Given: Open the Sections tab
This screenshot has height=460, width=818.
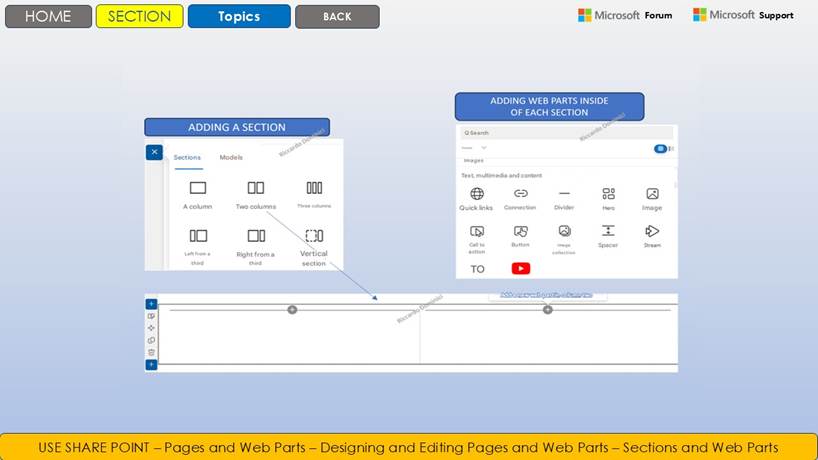Looking at the screenshot, I should [187, 157].
